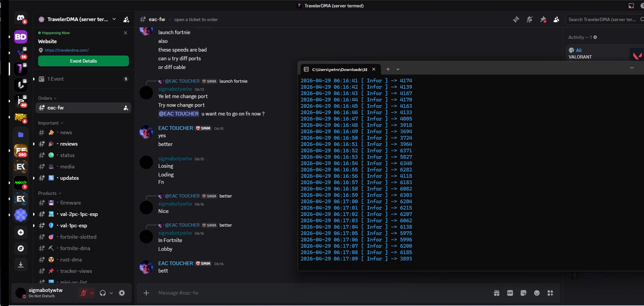
Task: Open microphone input options dropdown
Action: pos(92,293)
